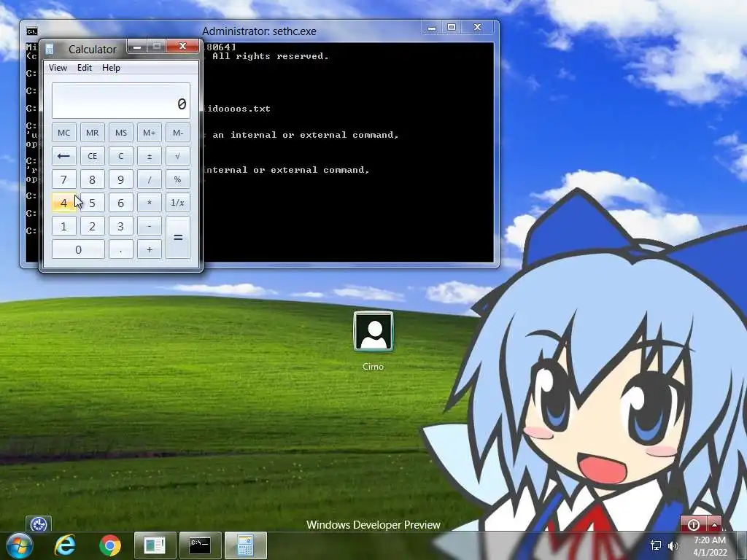Screen dimensions: 747x560
Task: Click the decimal point key
Action: [x=120, y=249]
